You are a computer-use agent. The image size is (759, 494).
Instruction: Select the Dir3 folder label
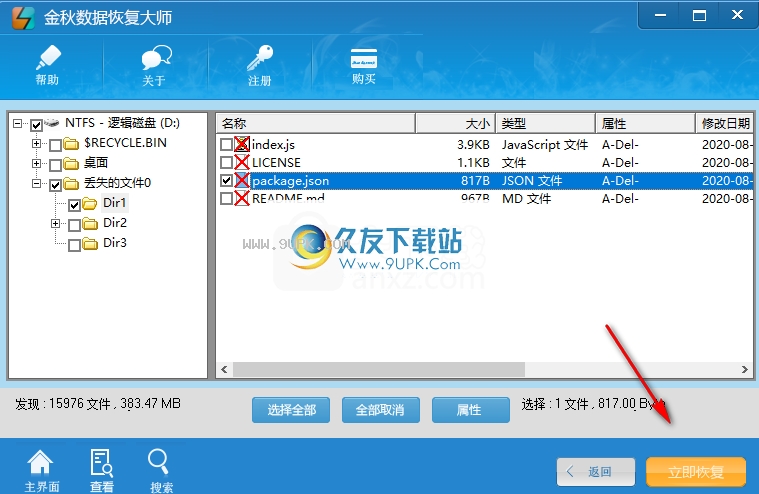(x=115, y=243)
